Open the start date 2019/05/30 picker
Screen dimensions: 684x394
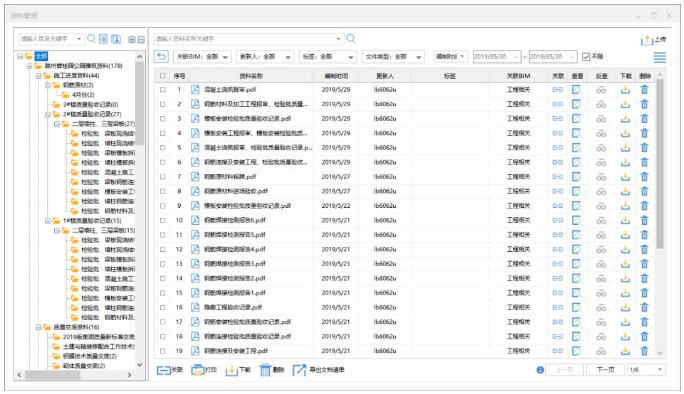point(497,57)
